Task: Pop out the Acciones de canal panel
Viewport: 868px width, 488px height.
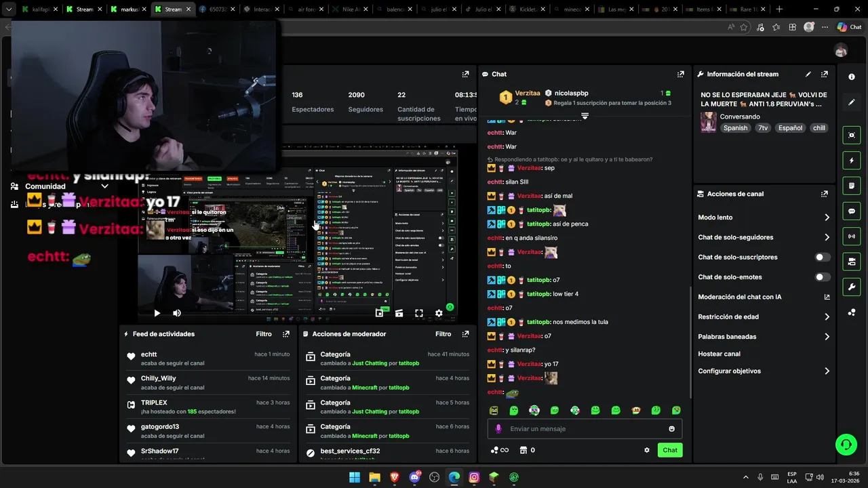Action: pyautogui.click(x=825, y=194)
